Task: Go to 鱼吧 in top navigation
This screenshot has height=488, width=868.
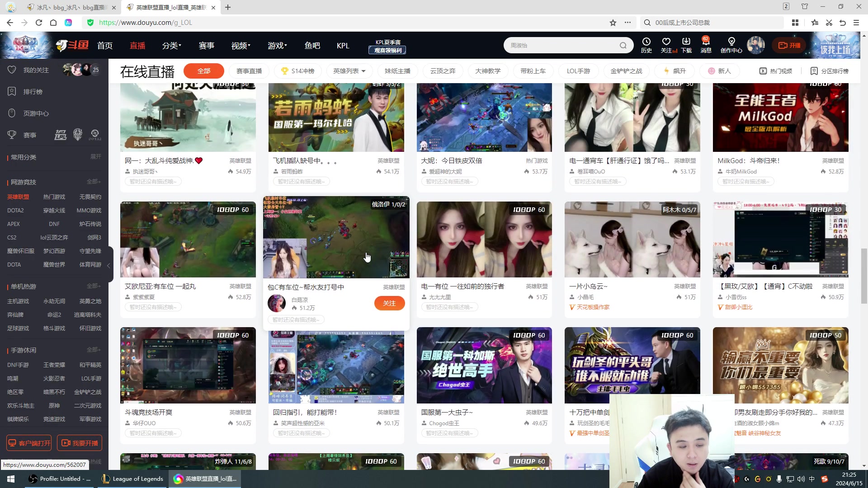Action: click(312, 45)
